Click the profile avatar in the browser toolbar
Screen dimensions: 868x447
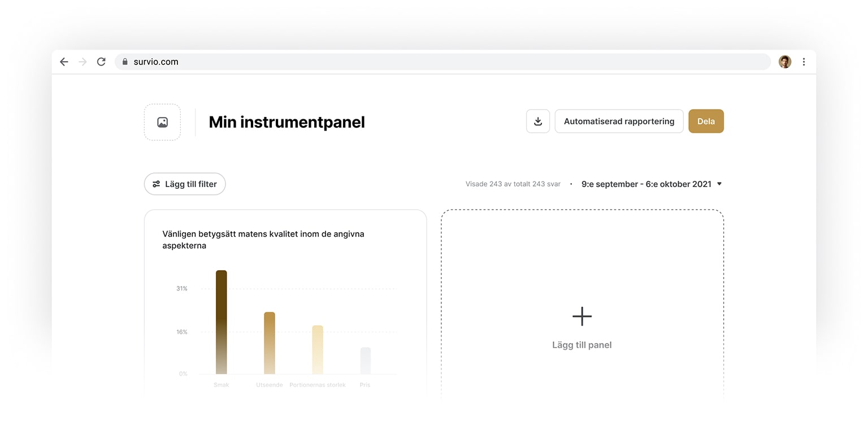tap(784, 62)
